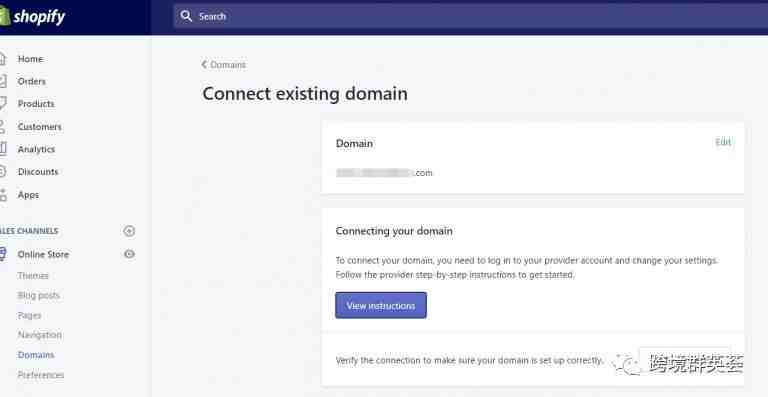Screen dimensions: 768x397
Task: Click the Apps icon in the sidebar
Action: click(3, 195)
